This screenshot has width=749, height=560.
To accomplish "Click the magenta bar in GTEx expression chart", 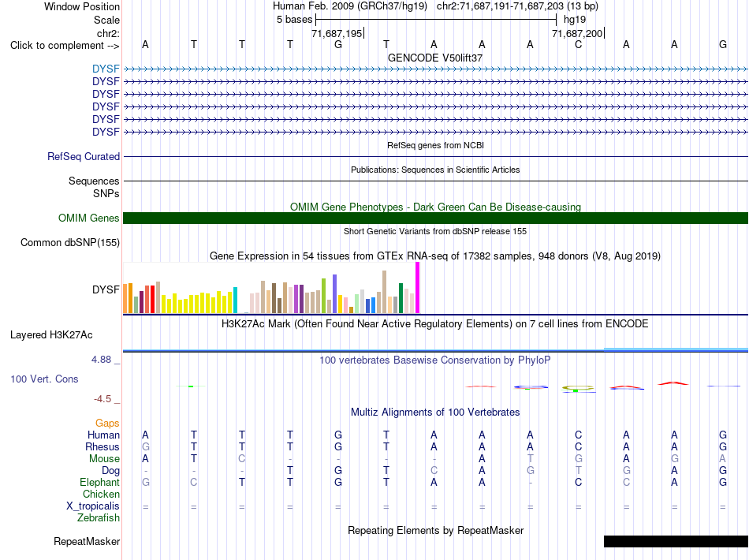I will pyautogui.click(x=418, y=288).
